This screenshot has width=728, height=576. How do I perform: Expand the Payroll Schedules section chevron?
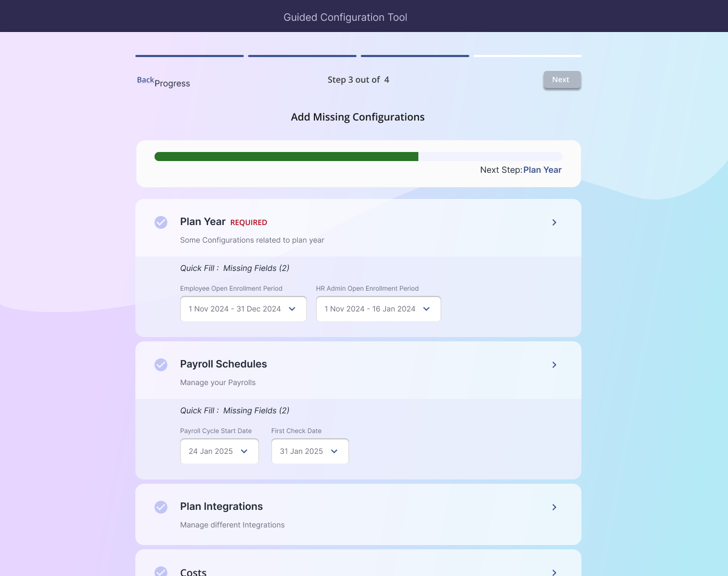coord(554,365)
